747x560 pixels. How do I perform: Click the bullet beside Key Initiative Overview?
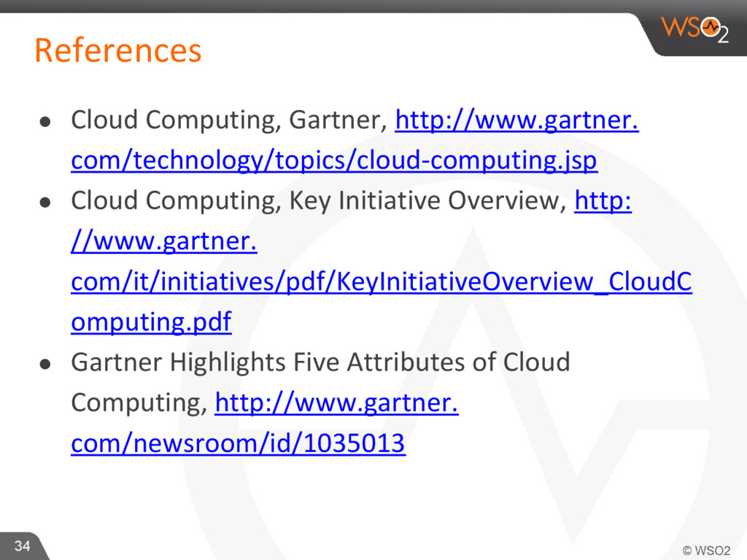click(x=45, y=203)
